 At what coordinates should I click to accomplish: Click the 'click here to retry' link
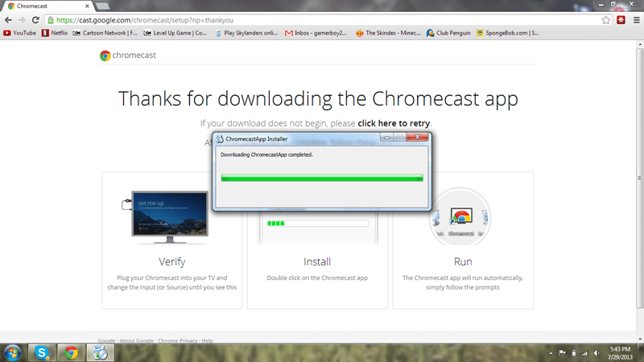tap(394, 123)
